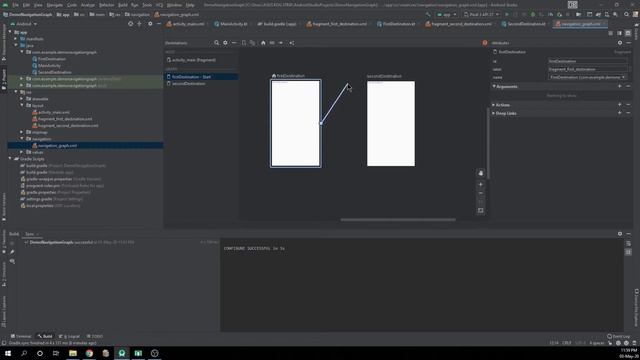Click the Windows Start button
The width and height of the screenshot is (640, 360).
point(8,353)
